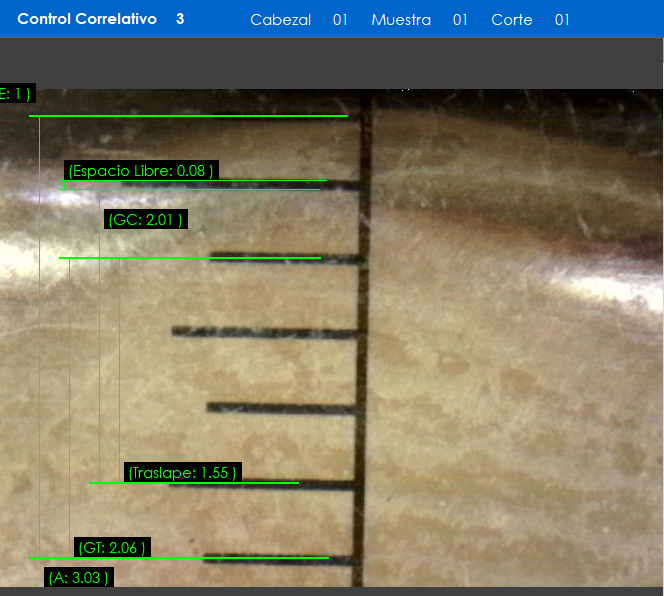Screen dimensions: 664x596
Task: Select the Muestra value 01
Action: point(460,20)
